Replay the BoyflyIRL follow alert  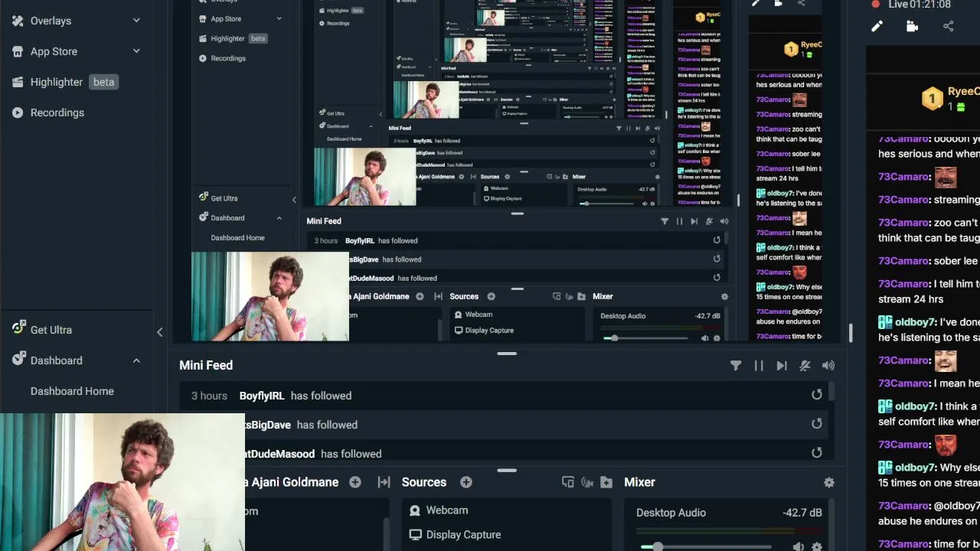817,395
